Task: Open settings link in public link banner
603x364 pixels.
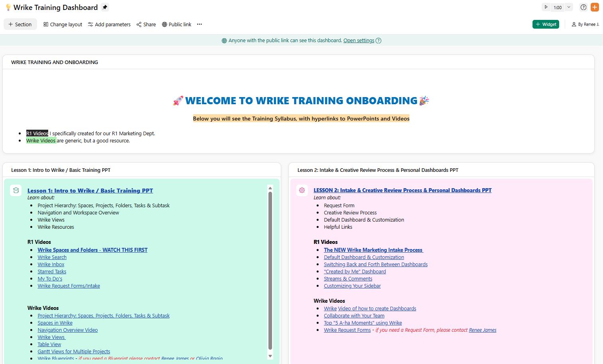Action: [359, 41]
